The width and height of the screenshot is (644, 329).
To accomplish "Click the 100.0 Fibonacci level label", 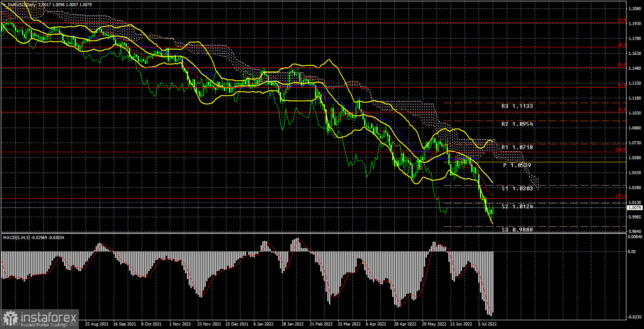I will pos(620,150).
